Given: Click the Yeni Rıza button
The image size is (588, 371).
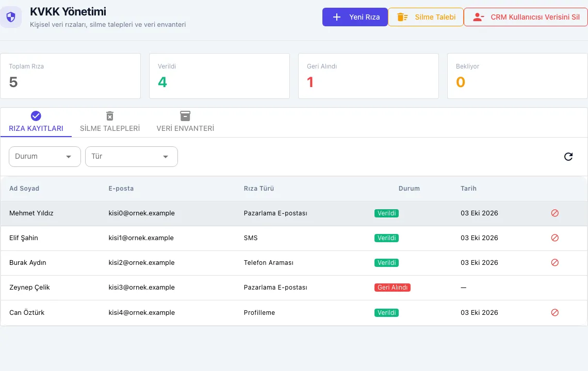Looking at the screenshot, I should coord(355,17).
